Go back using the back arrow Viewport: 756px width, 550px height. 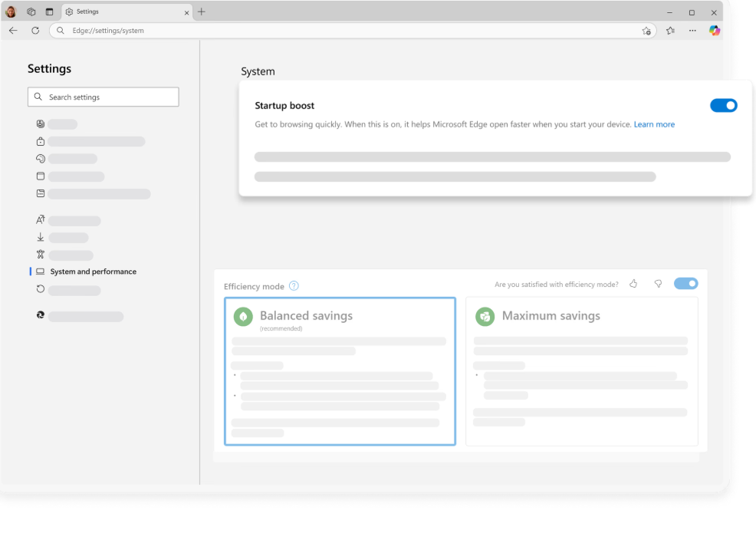13,31
